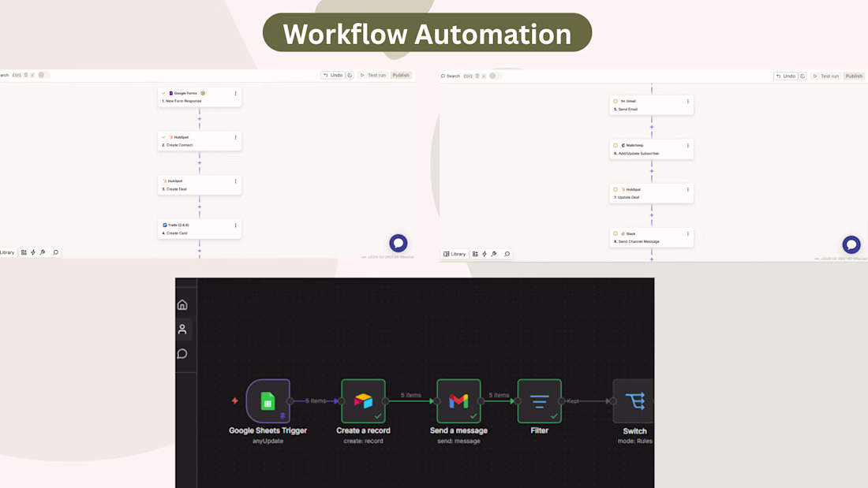Open three-dot menu on Update Deal step

[688, 189]
